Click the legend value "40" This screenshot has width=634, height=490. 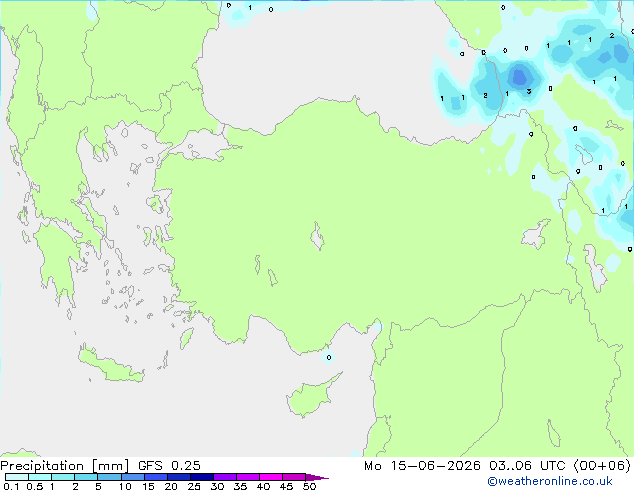263,486
